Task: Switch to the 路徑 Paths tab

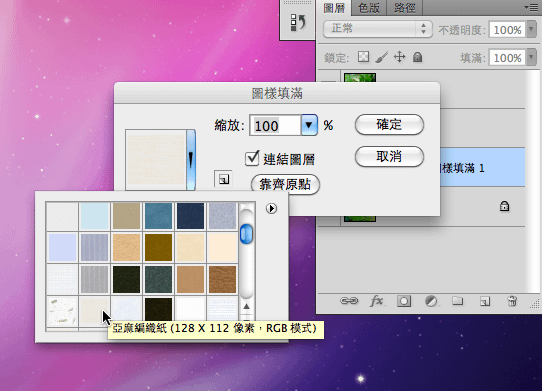Action: 404,8
